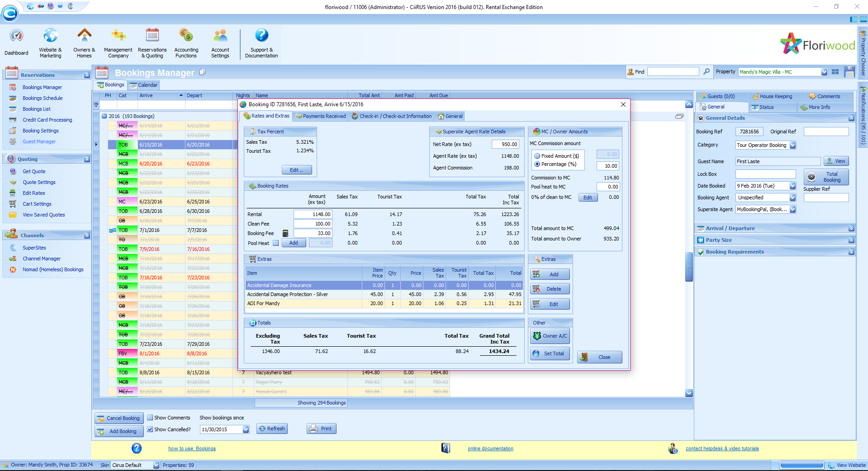Screen dimensions: 868x471
Task: Open the Property dropdown list
Action: coord(824,72)
